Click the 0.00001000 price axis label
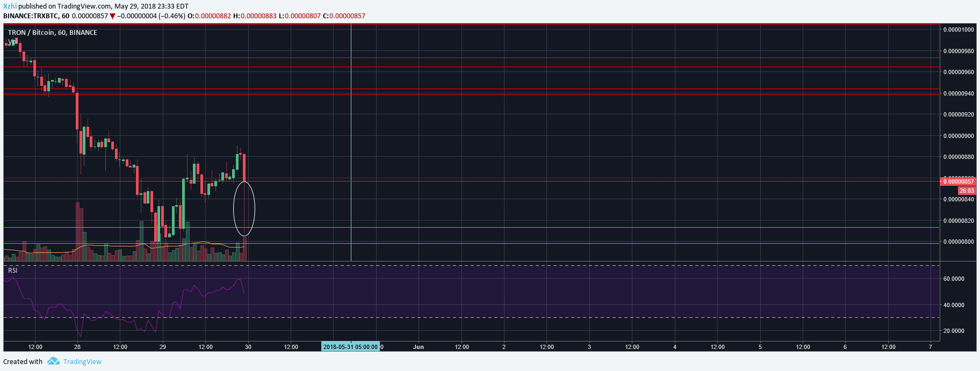 click(959, 30)
